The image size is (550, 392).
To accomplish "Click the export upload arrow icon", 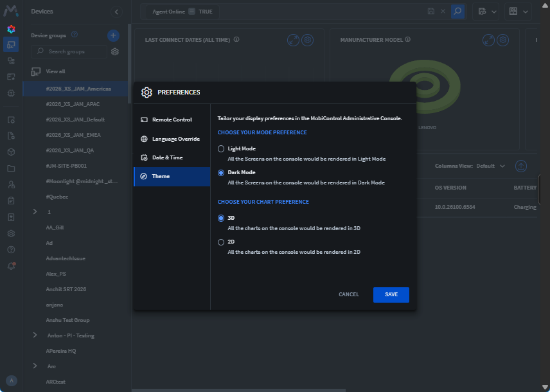I will (x=521, y=166).
